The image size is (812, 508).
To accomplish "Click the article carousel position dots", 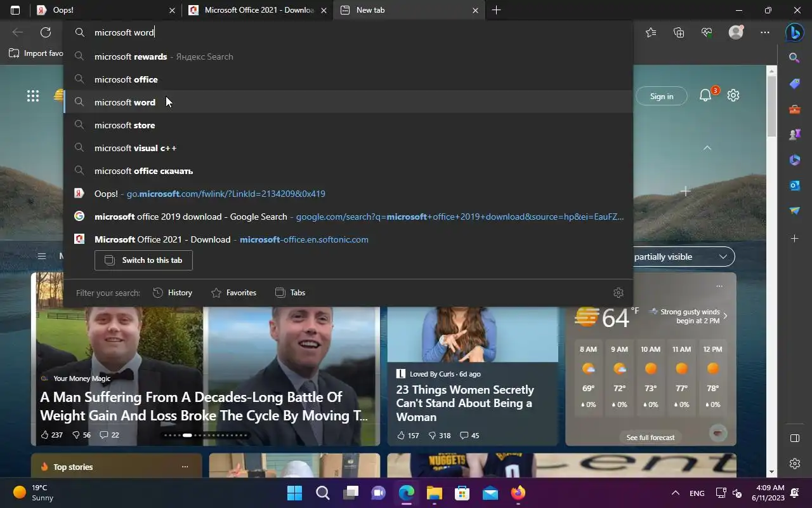I will point(206,436).
